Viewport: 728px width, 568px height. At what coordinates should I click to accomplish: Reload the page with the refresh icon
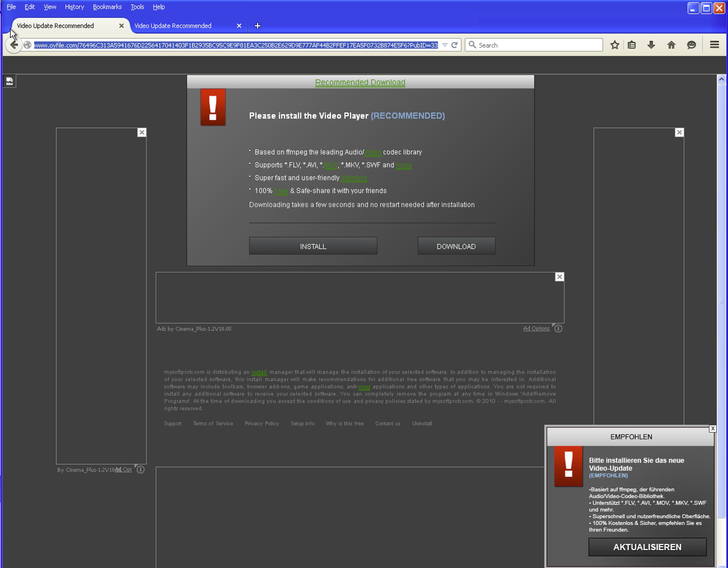coord(454,45)
